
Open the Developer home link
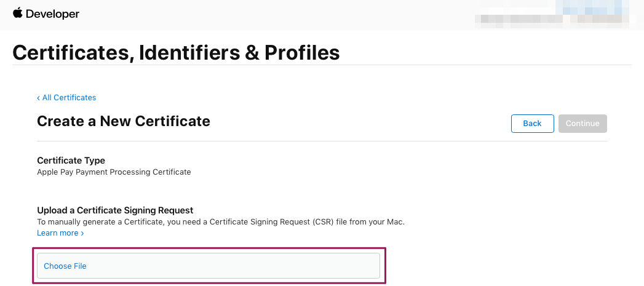click(x=52, y=14)
